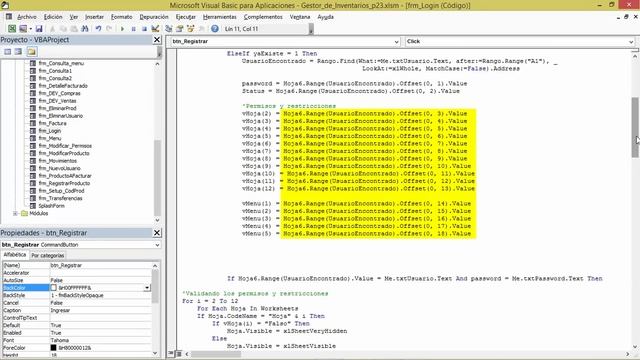
Task: Select frm_Transferencias in project tree
Action: click(60, 198)
